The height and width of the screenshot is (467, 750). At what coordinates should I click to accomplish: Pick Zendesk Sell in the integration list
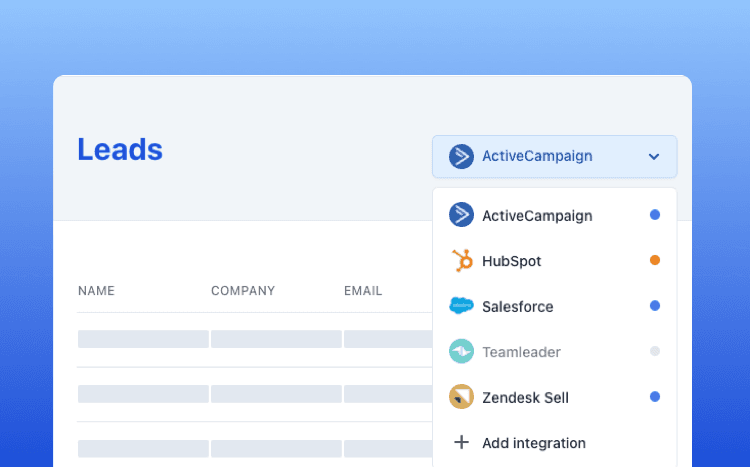pos(525,397)
